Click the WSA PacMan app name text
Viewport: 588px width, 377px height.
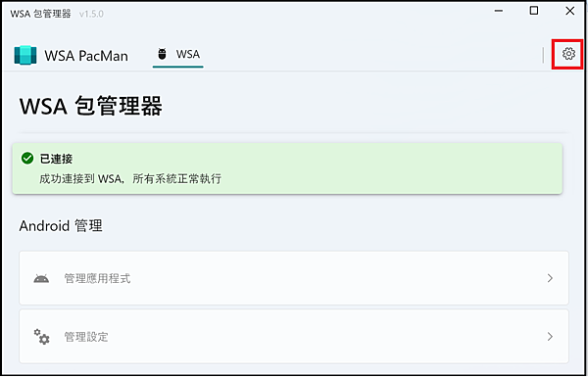pyautogui.click(x=86, y=56)
